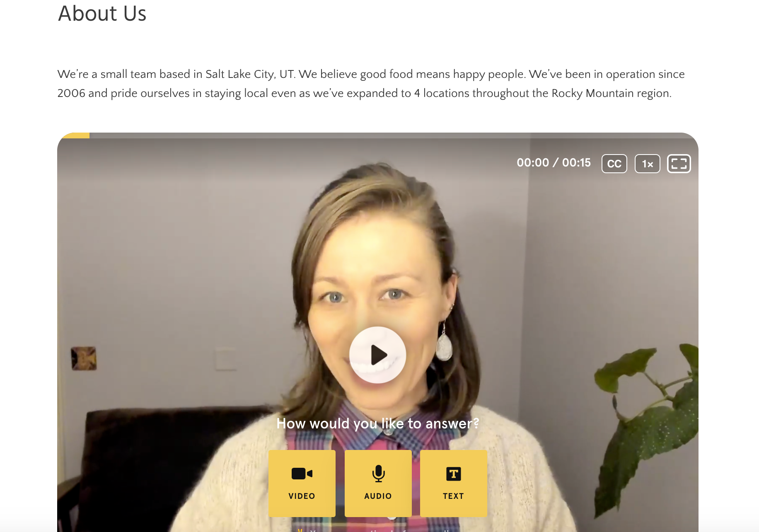Click the 'How would you like to answer?' prompt

378,423
